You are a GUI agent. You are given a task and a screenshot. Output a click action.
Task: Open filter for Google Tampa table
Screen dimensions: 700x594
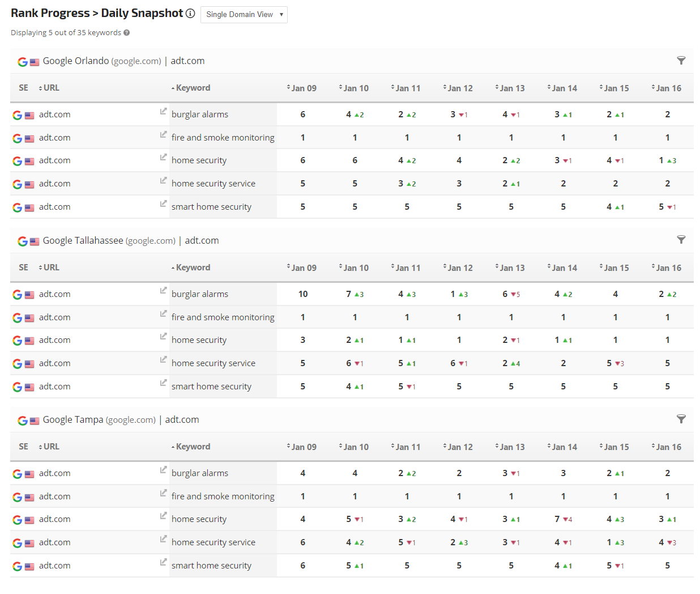point(681,419)
